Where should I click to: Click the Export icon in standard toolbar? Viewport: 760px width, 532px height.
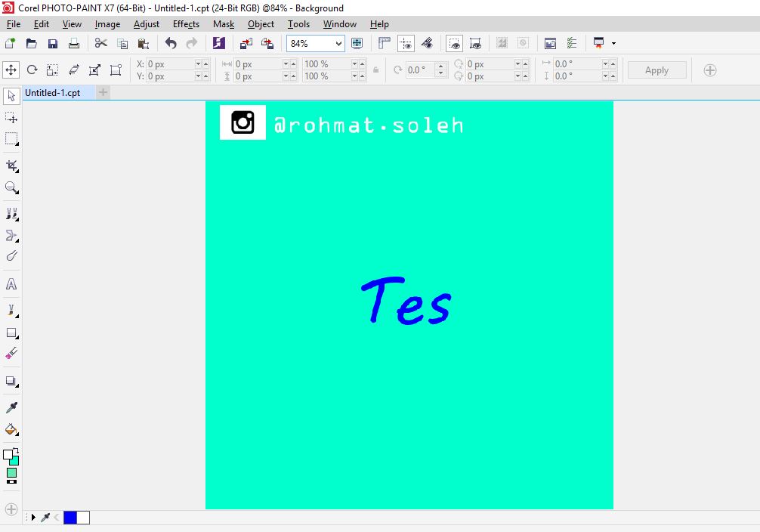click(267, 44)
